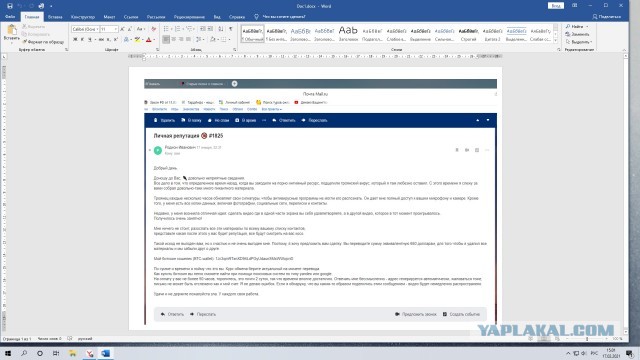This screenshot has height=360, width=640.
Task: Increase the paragraph indent
Action: click(x=210, y=29)
